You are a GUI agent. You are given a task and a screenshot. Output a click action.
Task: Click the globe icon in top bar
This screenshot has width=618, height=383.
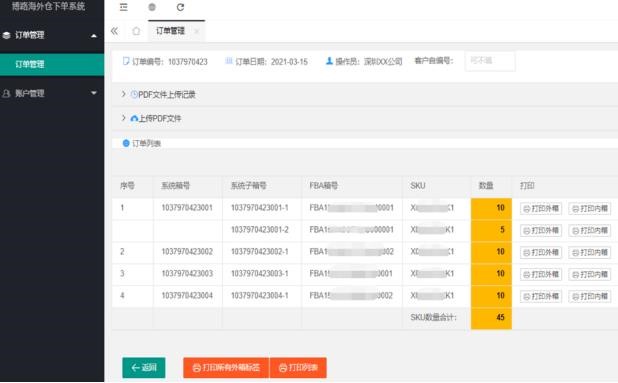[x=152, y=7]
